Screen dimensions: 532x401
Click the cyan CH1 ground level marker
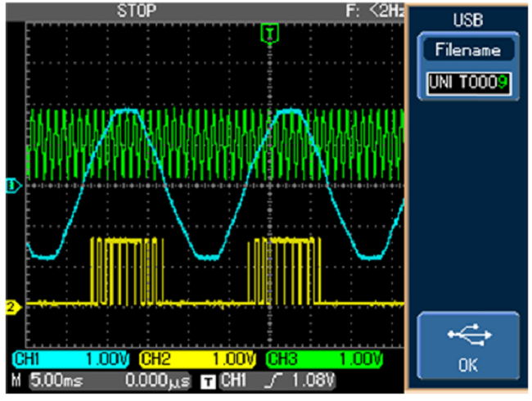[x=11, y=187]
